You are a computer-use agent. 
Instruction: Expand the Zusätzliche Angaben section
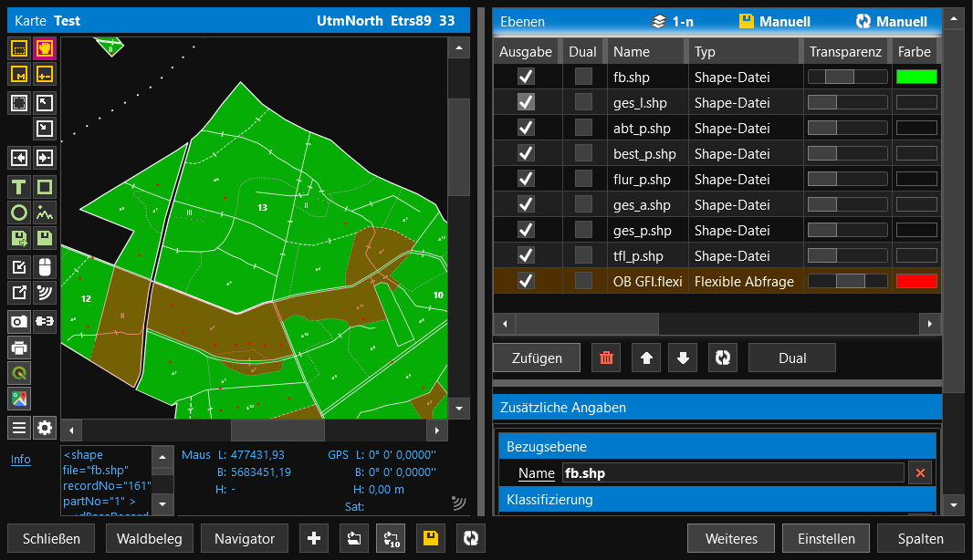coord(717,408)
